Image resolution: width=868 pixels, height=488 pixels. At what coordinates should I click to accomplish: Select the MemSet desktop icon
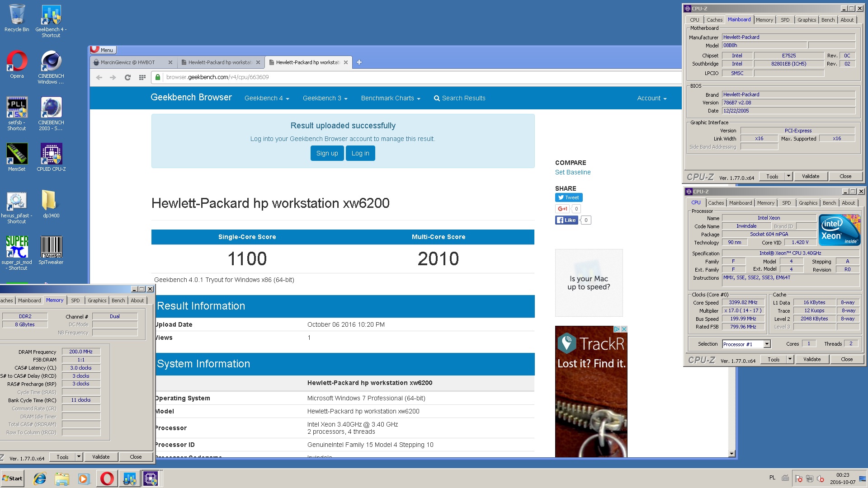pyautogui.click(x=17, y=157)
